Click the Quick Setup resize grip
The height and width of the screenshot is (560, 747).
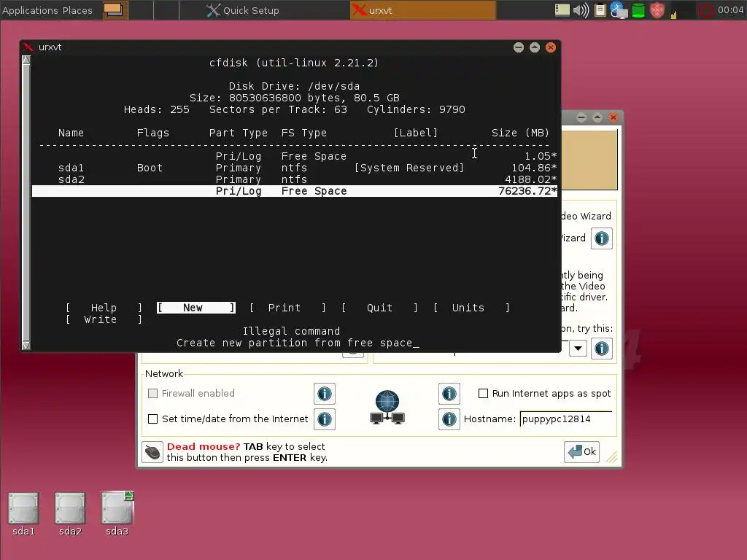[x=612, y=457]
